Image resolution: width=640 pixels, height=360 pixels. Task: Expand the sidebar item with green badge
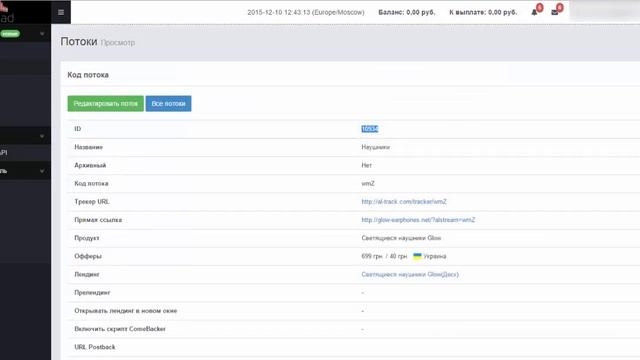(25, 33)
